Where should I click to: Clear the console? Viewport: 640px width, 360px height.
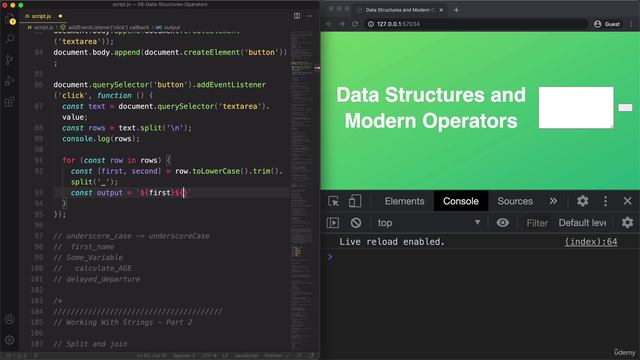[x=356, y=223]
